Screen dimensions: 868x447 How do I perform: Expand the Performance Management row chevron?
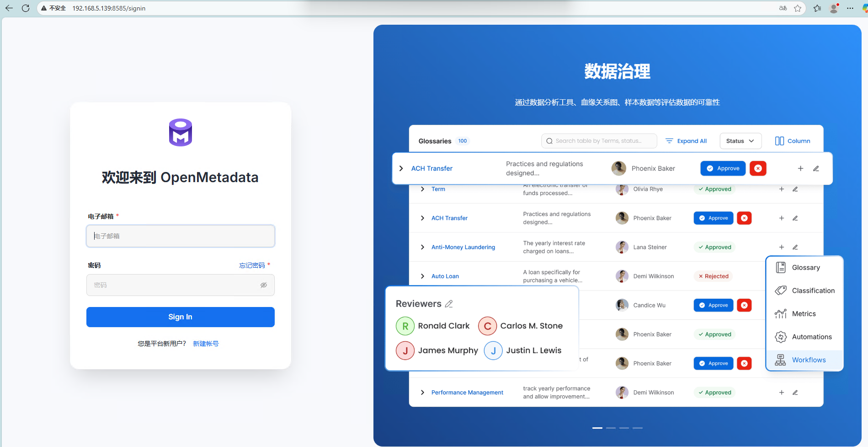coord(422,393)
